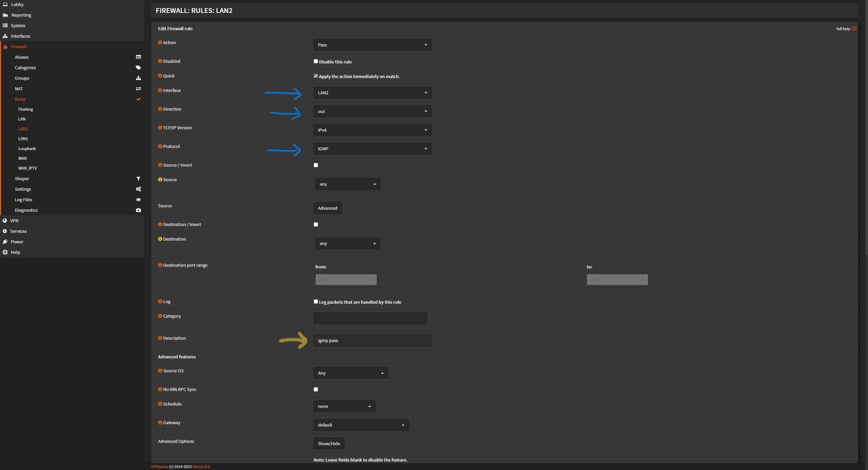Click the Show/Hide advanced options button
The height and width of the screenshot is (470, 868).
click(x=329, y=444)
